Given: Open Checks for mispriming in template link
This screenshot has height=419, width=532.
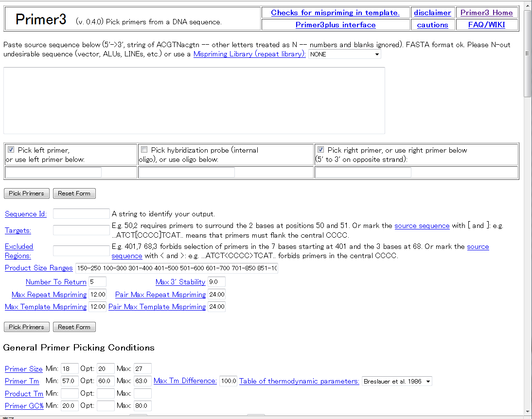Looking at the screenshot, I should click(335, 13).
